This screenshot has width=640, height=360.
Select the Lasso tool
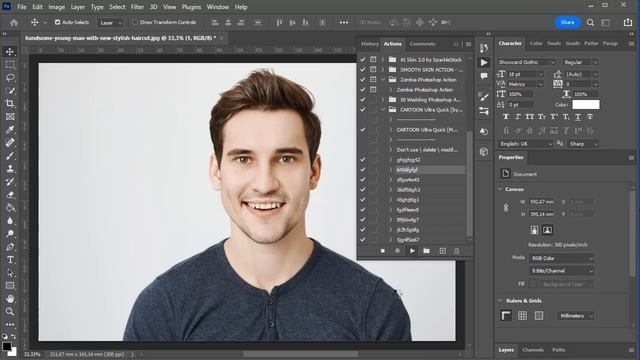click(x=10, y=78)
